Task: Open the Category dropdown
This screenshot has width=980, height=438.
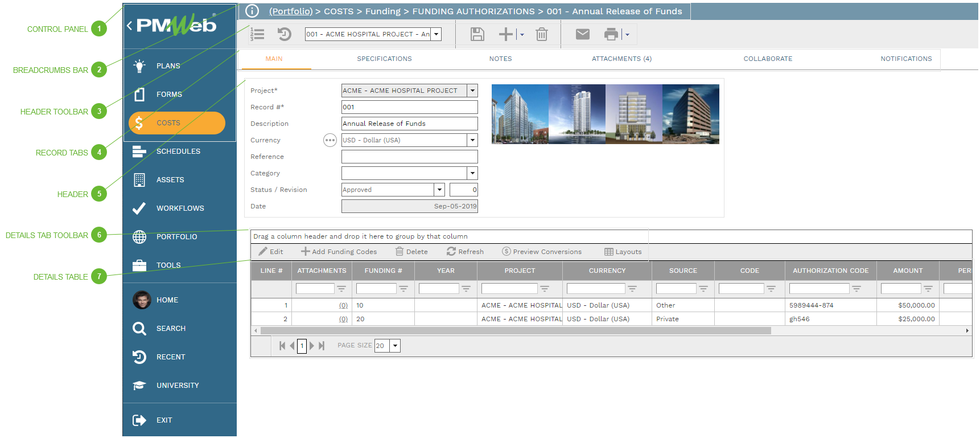Action: 472,173
